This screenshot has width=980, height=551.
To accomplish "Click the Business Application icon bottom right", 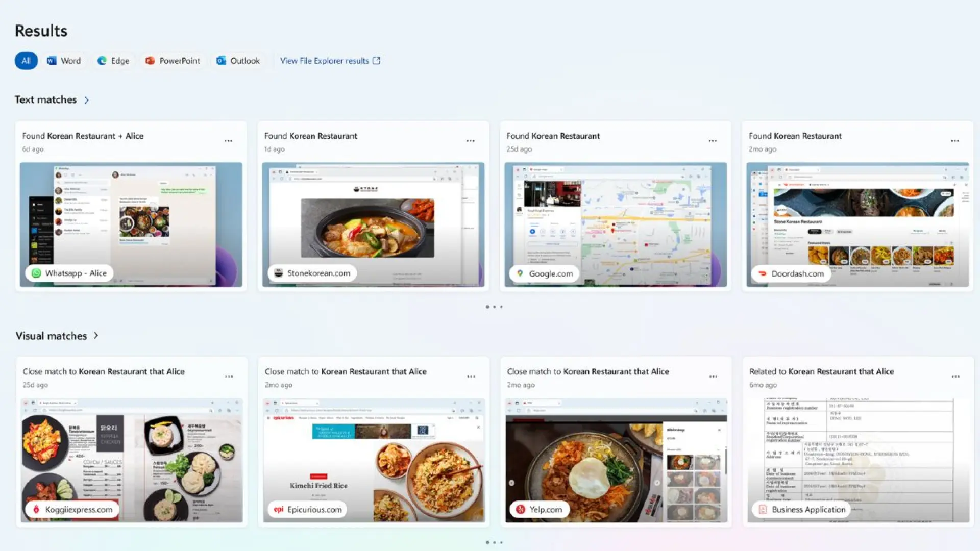I will pyautogui.click(x=762, y=509).
